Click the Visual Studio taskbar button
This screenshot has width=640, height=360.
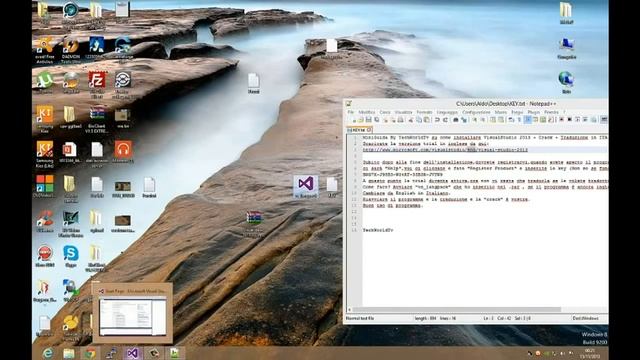132,353
